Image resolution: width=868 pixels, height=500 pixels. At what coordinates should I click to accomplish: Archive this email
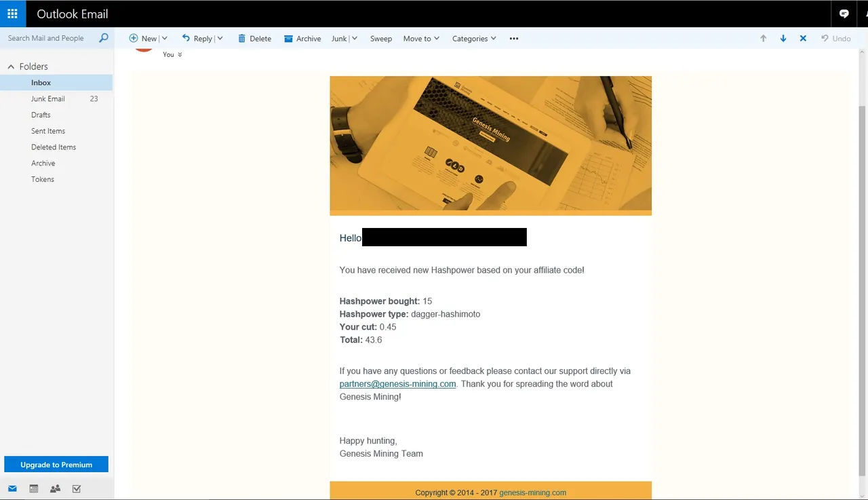[x=302, y=39]
